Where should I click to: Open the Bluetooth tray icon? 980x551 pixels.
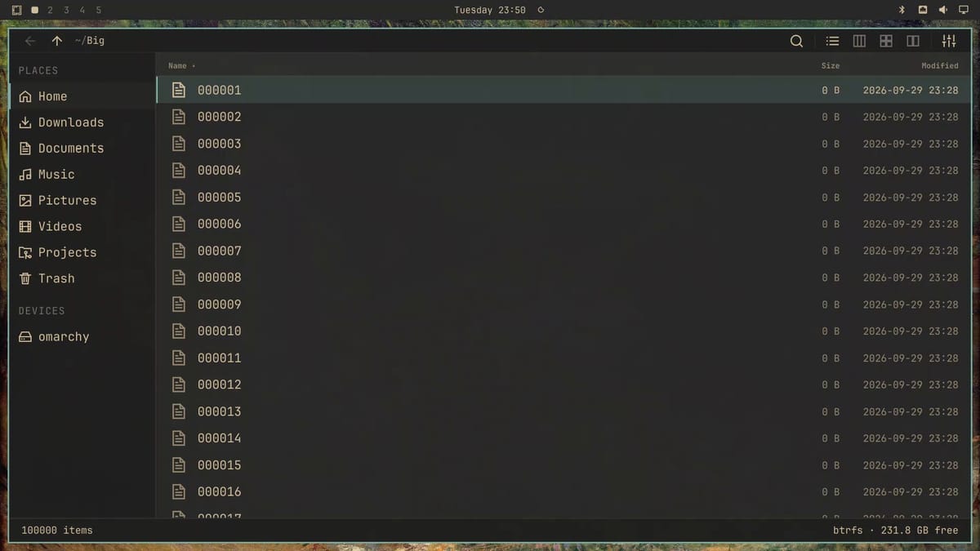pos(902,10)
